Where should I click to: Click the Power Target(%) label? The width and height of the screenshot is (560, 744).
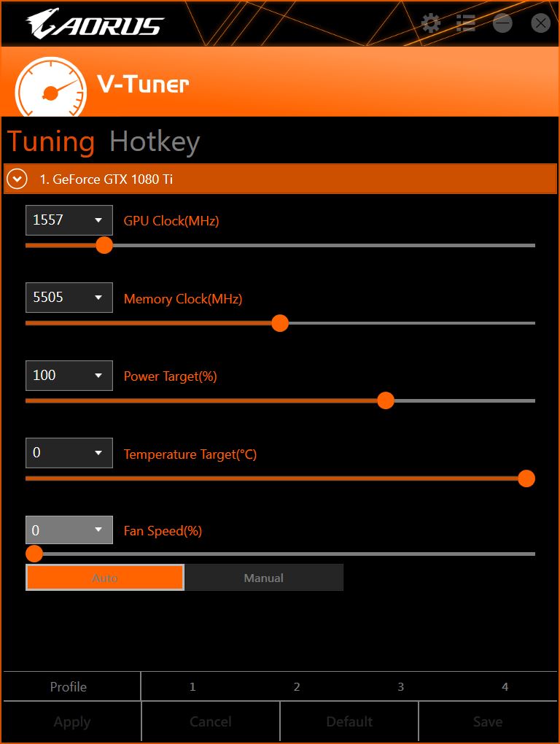tap(170, 377)
